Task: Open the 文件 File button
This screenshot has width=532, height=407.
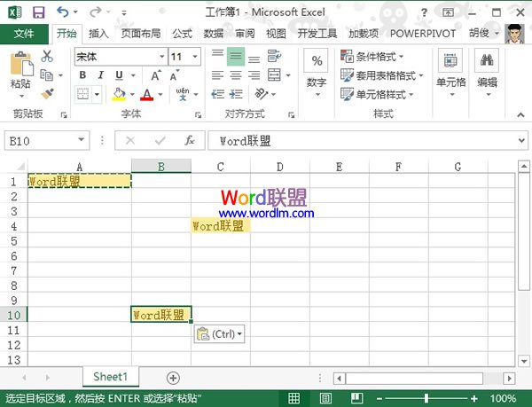Action: pyautogui.click(x=24, y=34)
